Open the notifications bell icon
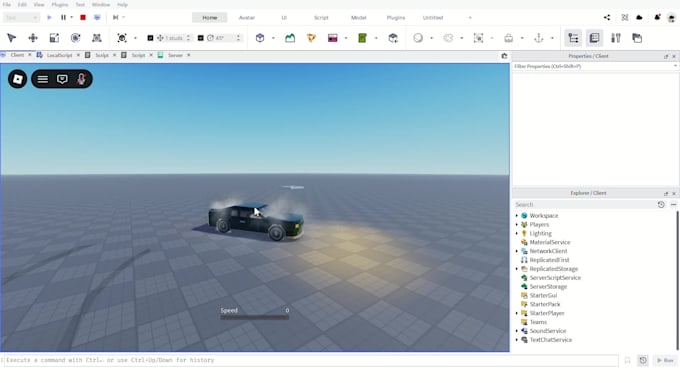680x383 pixels. pos(657,17)
